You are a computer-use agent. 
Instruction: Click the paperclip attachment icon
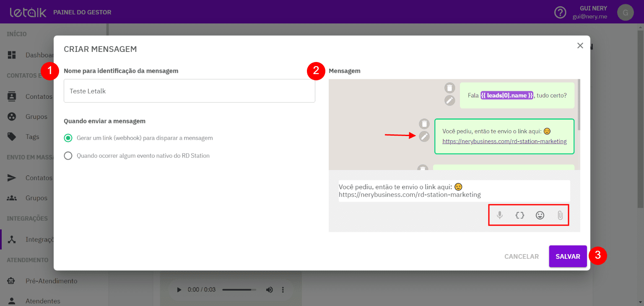(560, 216)
